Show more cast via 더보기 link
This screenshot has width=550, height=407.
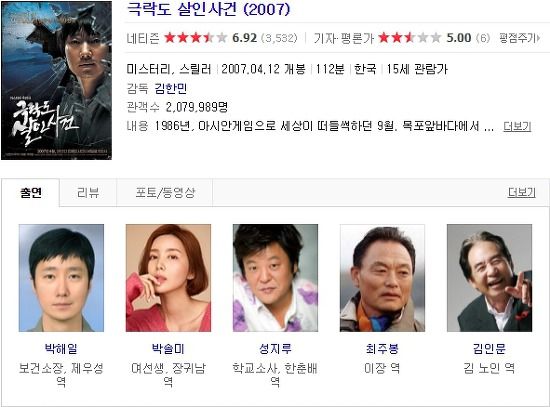[522, 192]
